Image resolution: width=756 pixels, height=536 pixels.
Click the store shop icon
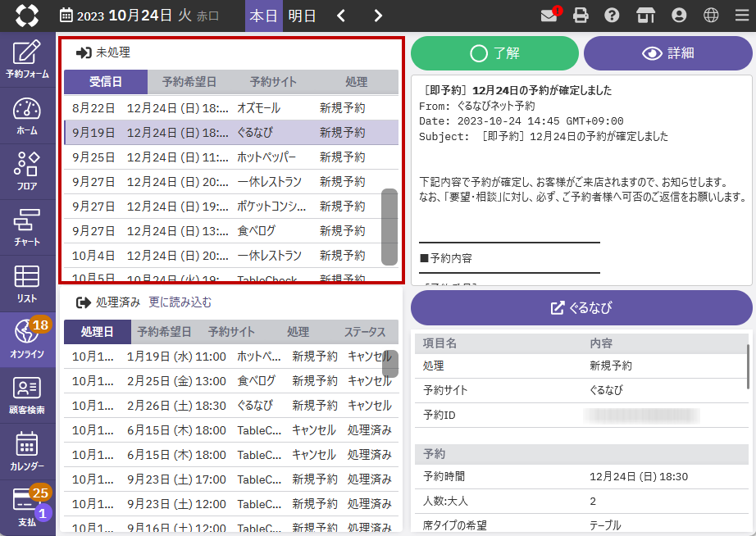click(x=645, y=16)
